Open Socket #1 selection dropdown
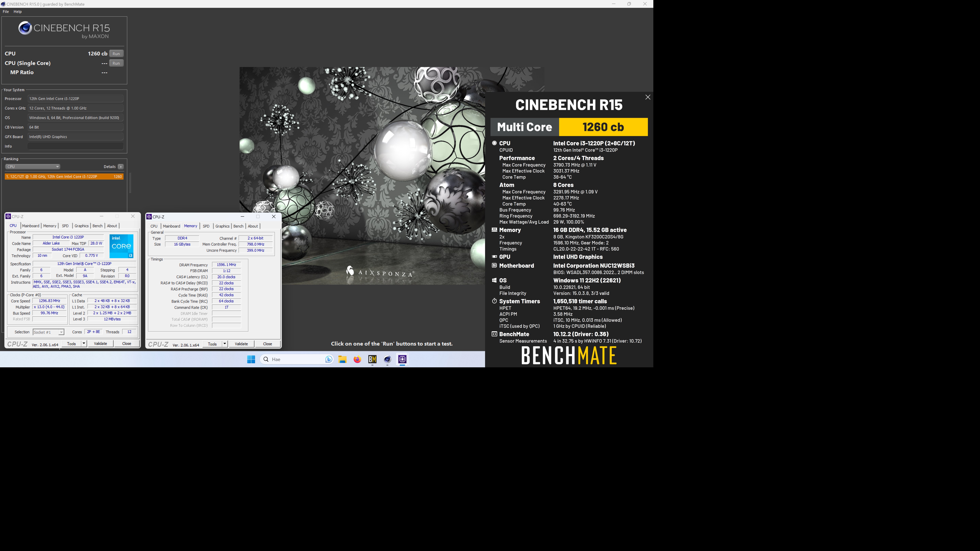This screenshot has height=551, width=980. tap(48, 332)
